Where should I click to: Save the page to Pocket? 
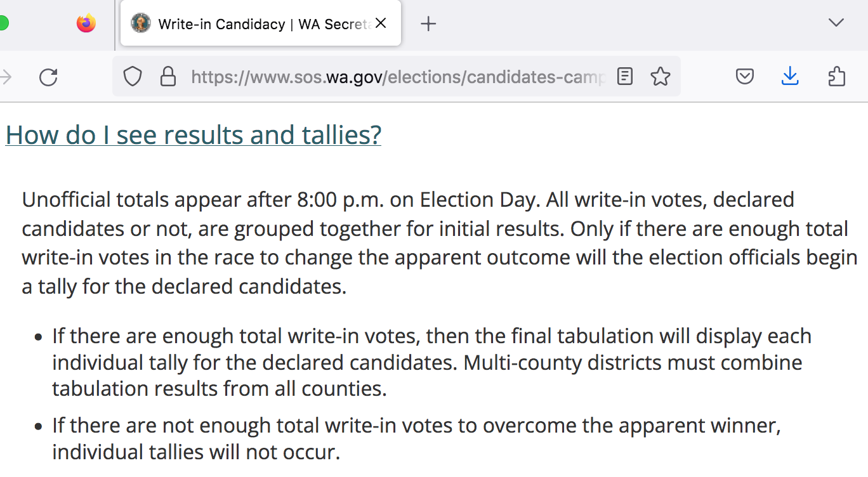tap(744, 77)
